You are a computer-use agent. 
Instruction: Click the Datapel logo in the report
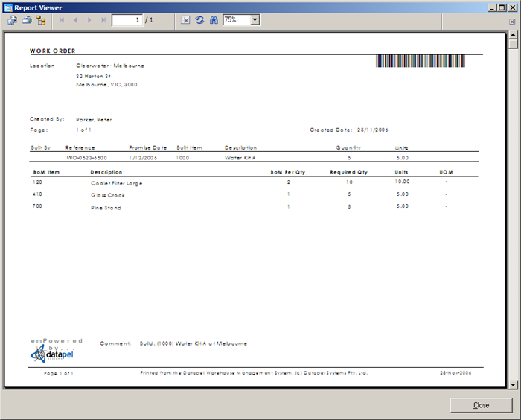click(54, 352)
